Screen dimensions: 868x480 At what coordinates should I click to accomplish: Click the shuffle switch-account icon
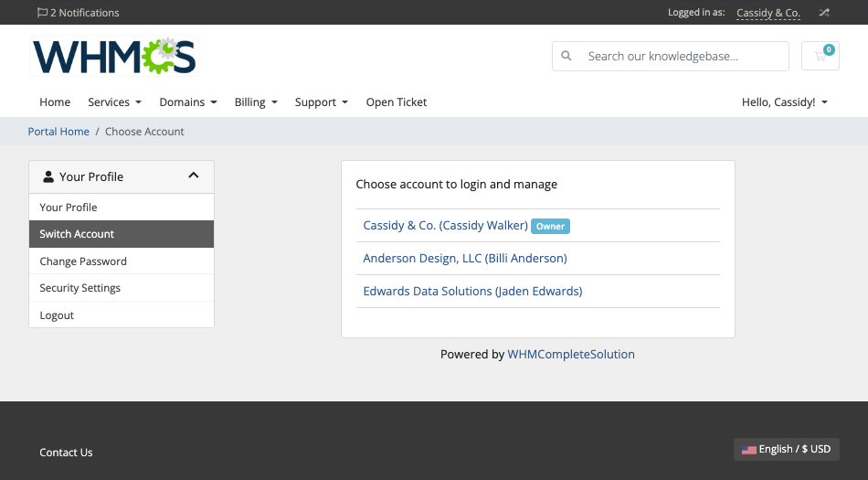pyautogui.click(x=824, y=13)
